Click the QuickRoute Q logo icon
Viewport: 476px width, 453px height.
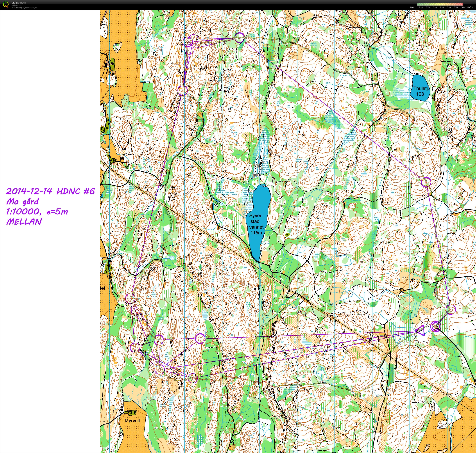coord(5,5)
